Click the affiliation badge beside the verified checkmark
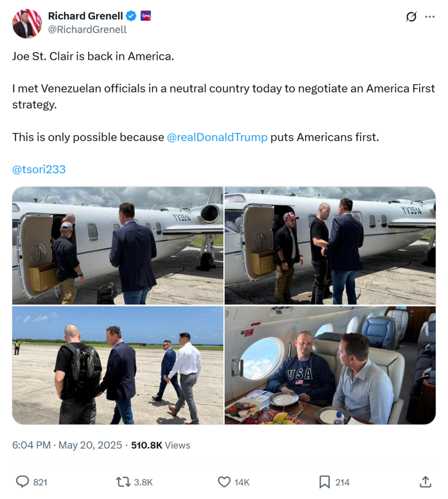The height and width of the screenshot is (499, 448). (145, 16)
